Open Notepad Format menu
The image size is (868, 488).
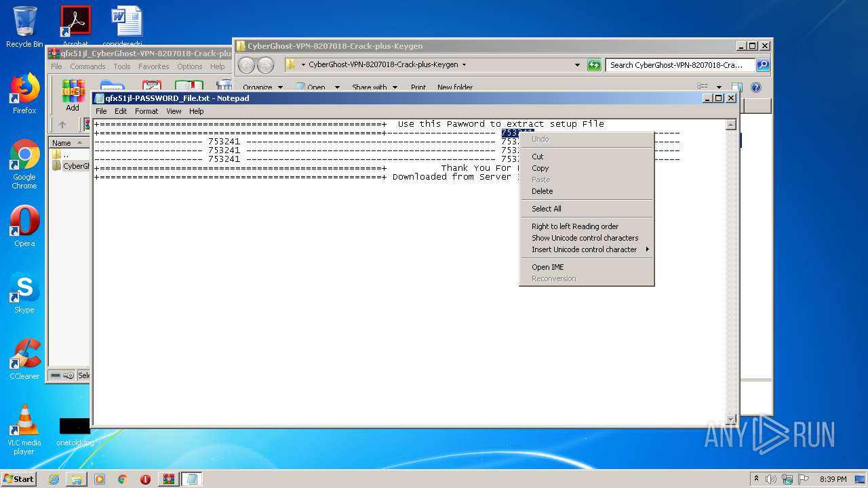(146, 111)
